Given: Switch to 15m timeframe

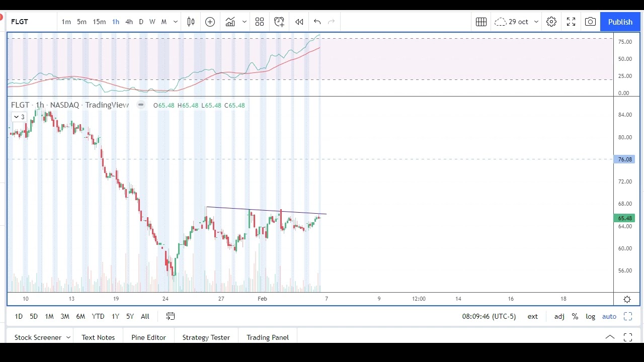Looking at the screenshot, I should (99, 22).
